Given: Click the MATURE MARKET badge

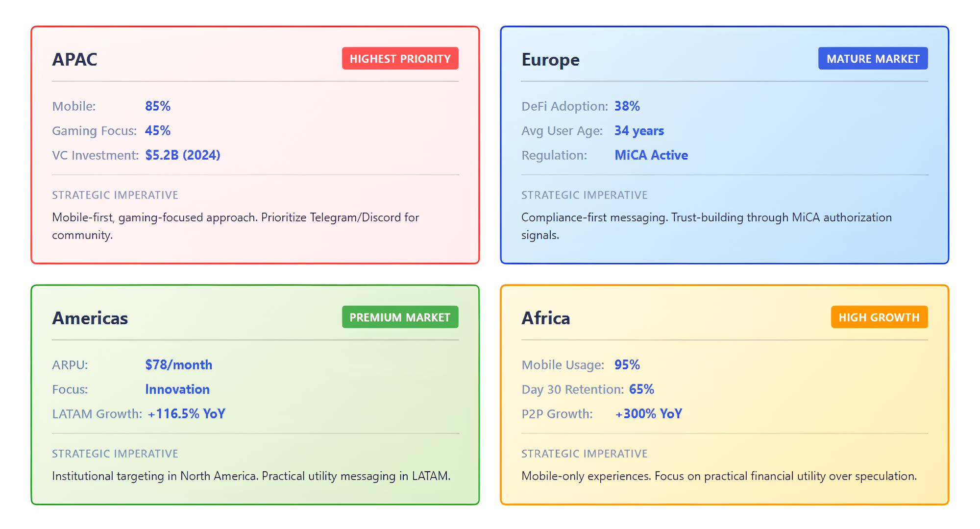Looking at the screenshot, I should (x=873, y=59).
